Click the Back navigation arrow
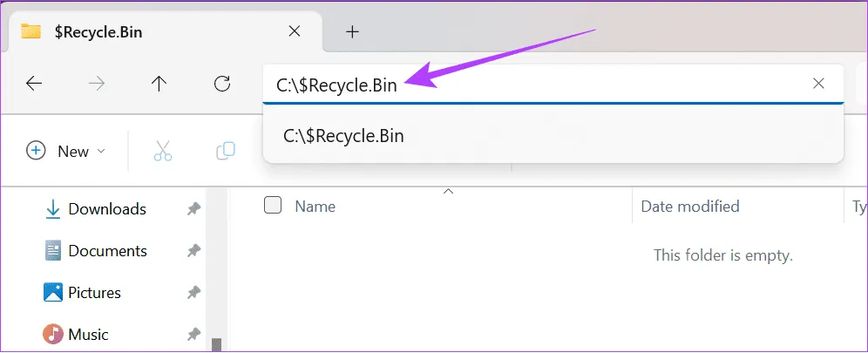The width and height of the screenshot is (868, 353). point(34,84)
